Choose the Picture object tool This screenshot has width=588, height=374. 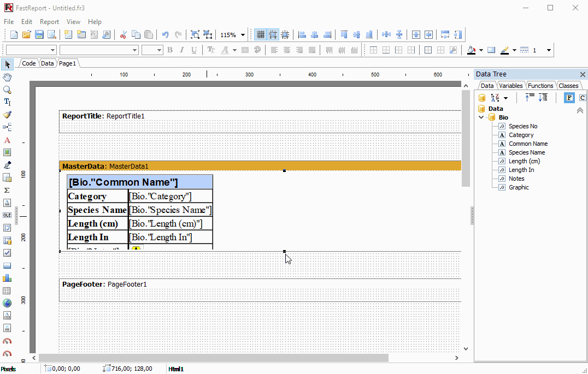pos(7,152)
